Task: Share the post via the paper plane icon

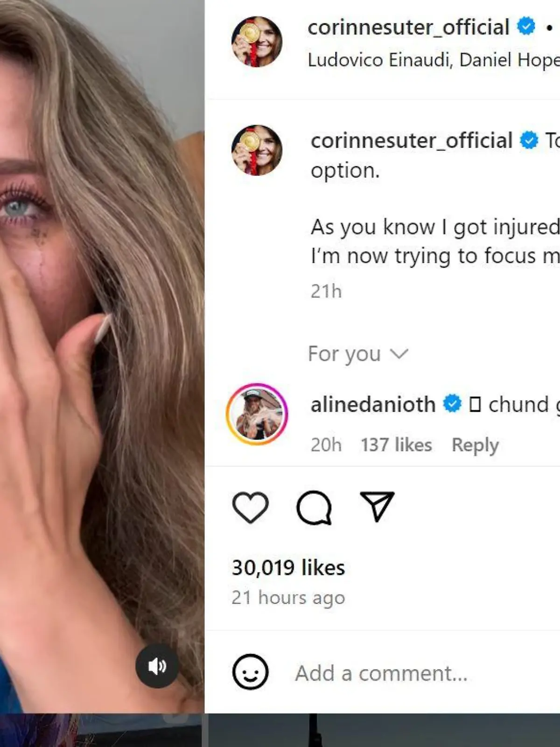Action: pos(376,509)
